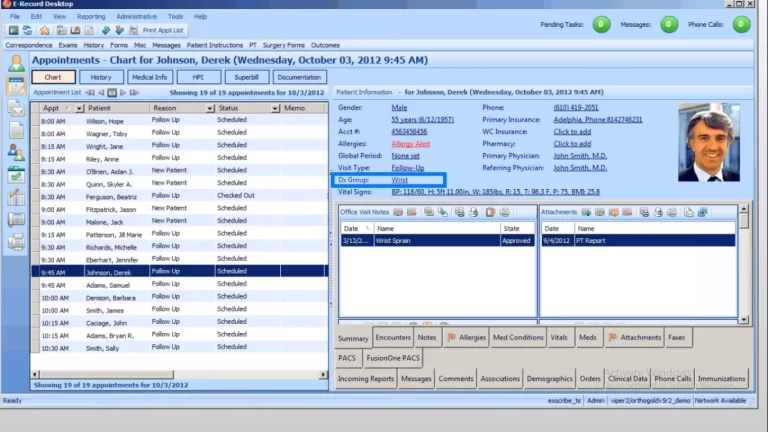Click the patient photo thumbnail
768x432 pixels.
709,143
